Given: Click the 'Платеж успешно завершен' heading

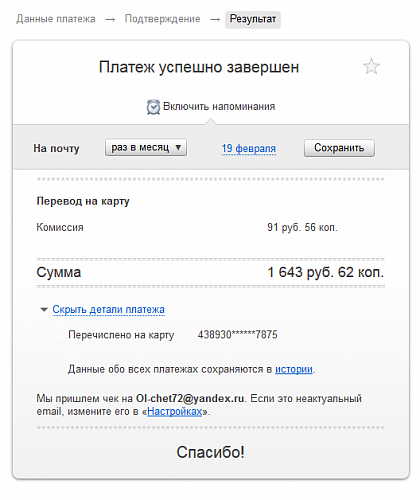Looking at the screenshot, I should tap(199, 67).
